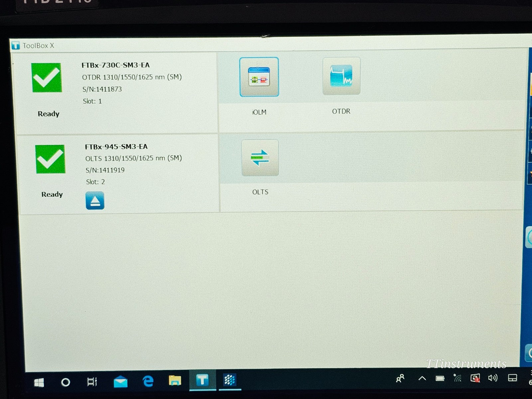
Task: Open Task View on the taskbar
Action: click(92, 382)
